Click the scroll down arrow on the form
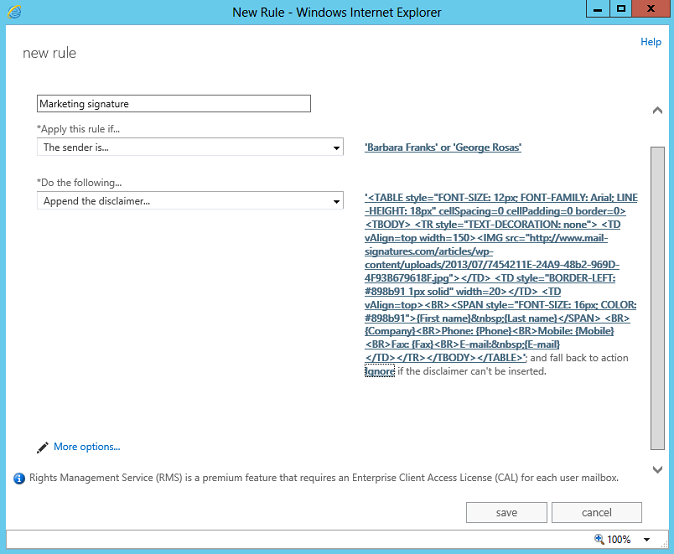 click(x=657, y=469)
